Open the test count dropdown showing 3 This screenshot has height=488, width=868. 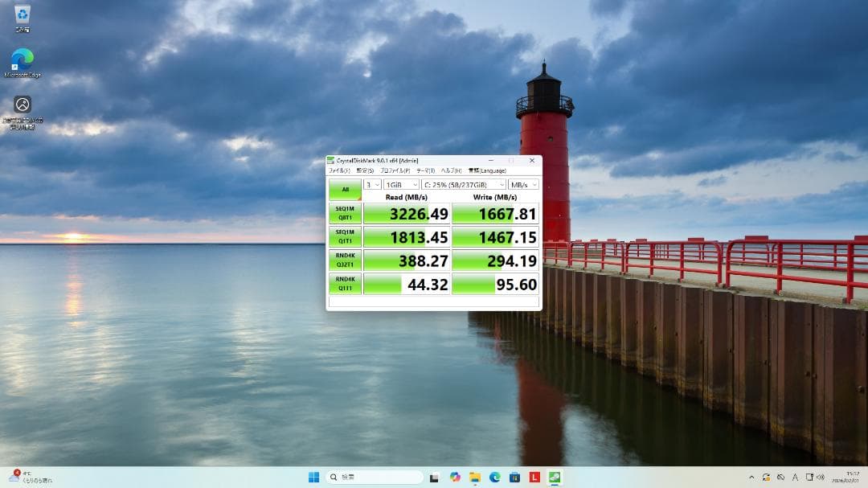[371, 185]
